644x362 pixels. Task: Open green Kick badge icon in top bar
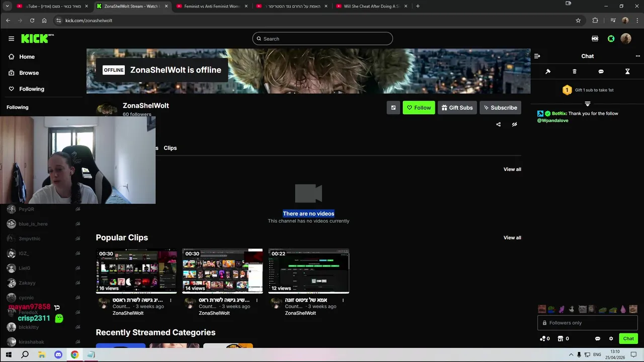(611, 39)
